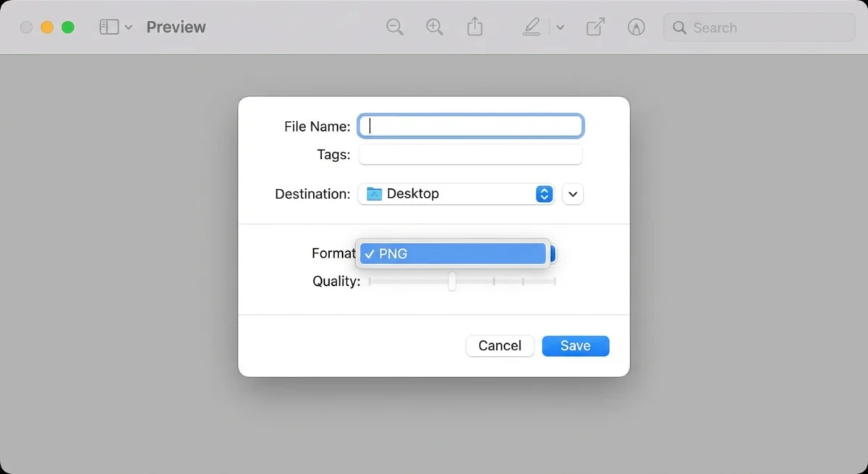Select PNG in the Format menu
Image resolution: width=868 pixels, height=474 pixels.
pyautogui.click(x=453, y=254)
